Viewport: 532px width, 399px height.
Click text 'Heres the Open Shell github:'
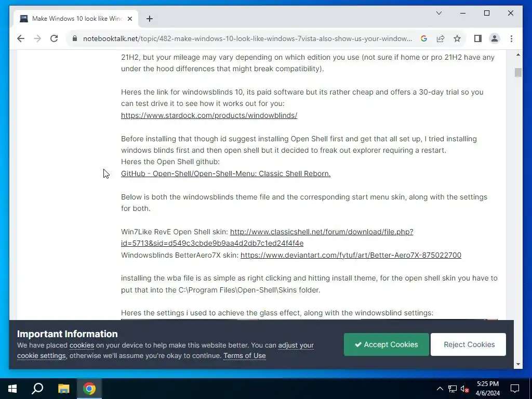click(x=170, y=162)
